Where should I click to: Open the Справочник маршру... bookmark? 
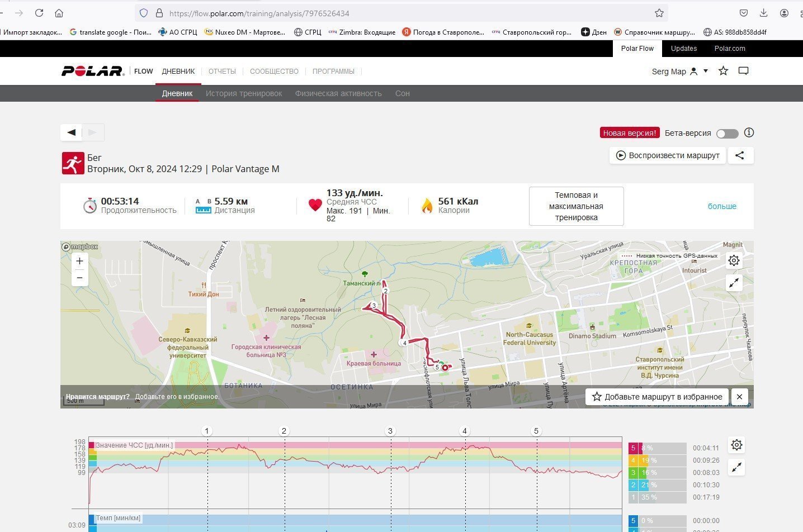tap(654, 32)
